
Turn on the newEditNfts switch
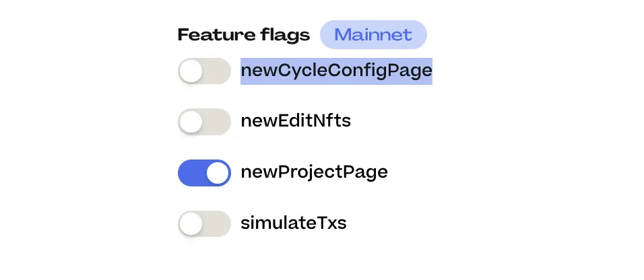pos(204,122)
